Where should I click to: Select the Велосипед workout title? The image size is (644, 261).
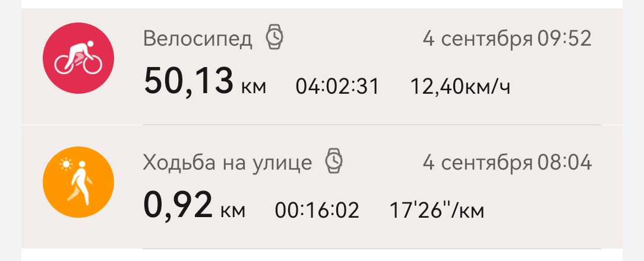click(197, 39)
